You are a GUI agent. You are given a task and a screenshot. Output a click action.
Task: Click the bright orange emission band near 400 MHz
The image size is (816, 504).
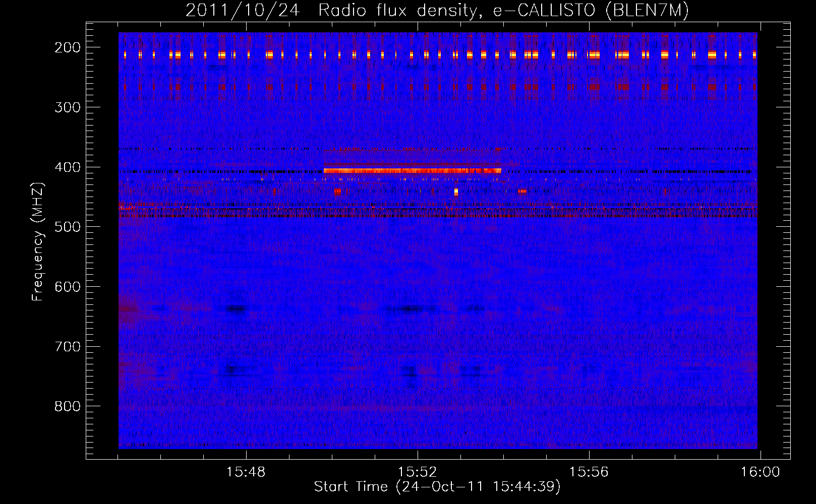[x=413, y=170]
